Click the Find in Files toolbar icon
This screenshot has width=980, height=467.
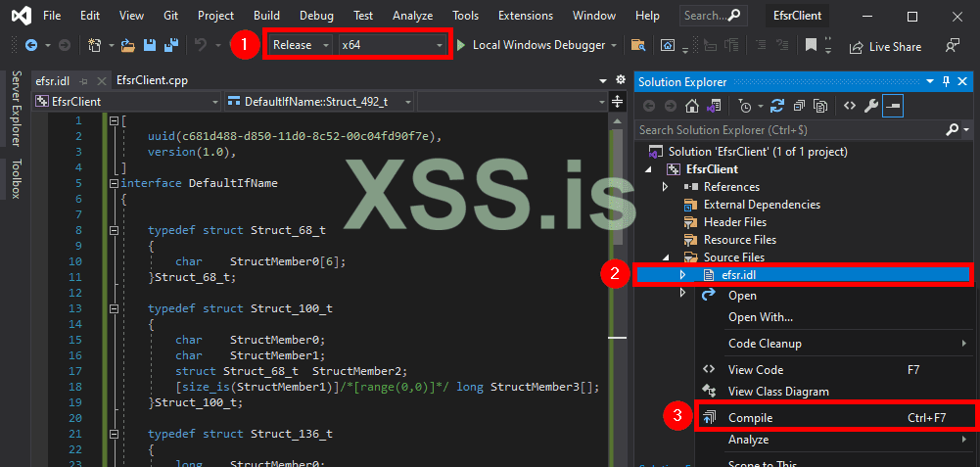637,45
